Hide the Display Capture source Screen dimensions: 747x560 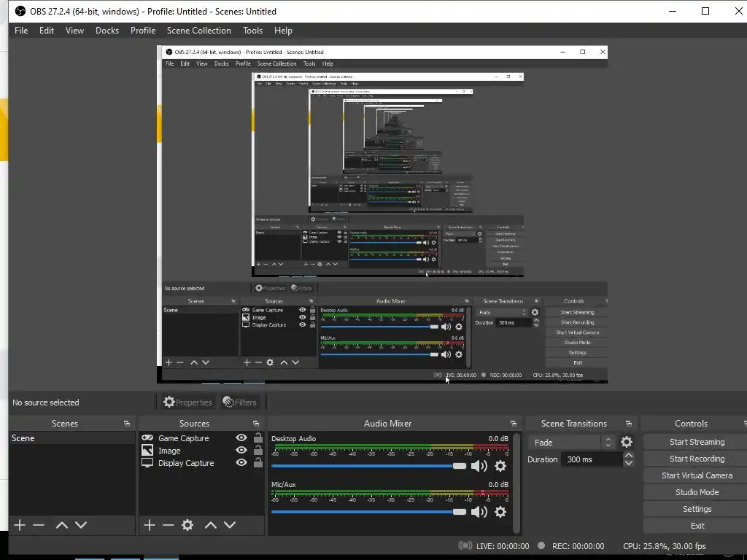[241, 462]
